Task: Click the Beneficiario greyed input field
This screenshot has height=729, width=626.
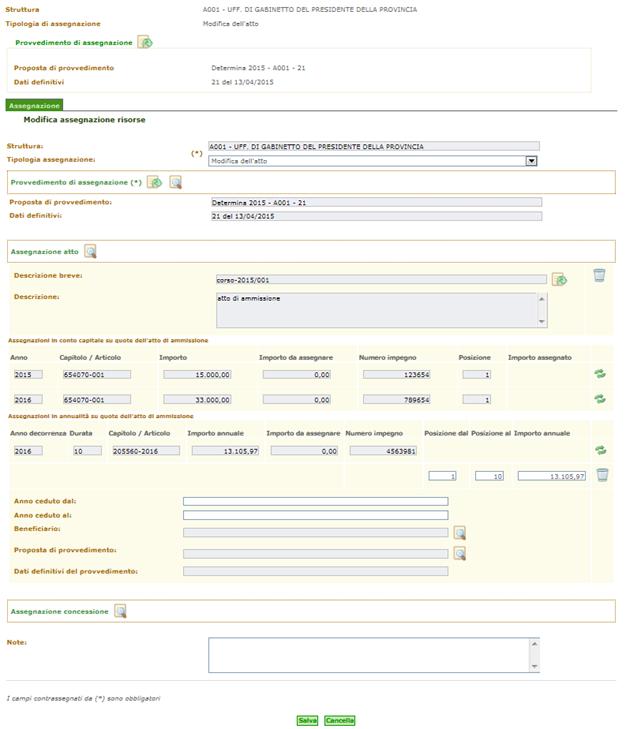Action: (316, 533)
